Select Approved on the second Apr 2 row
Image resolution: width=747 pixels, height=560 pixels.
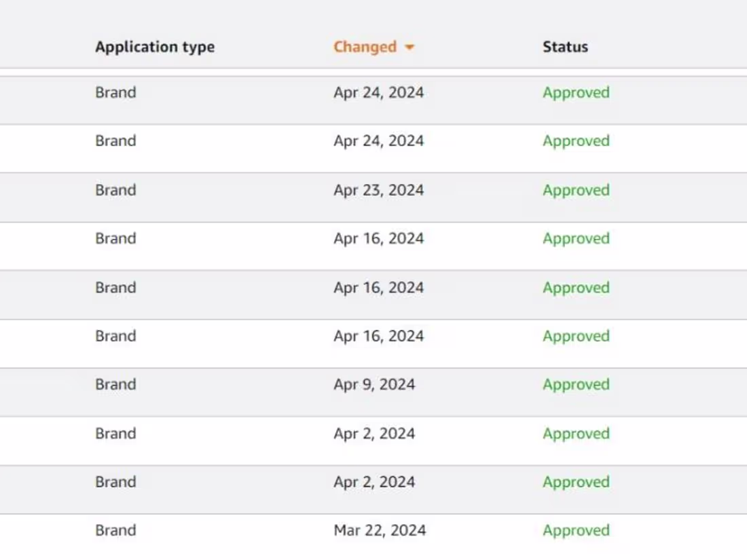tap(576, 482)
